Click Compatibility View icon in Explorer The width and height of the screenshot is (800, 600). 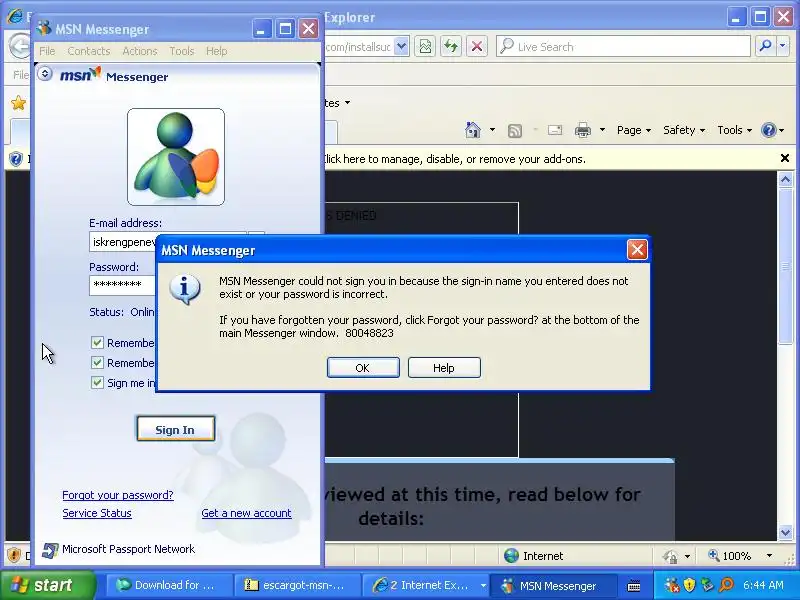(x=425, y=46)
